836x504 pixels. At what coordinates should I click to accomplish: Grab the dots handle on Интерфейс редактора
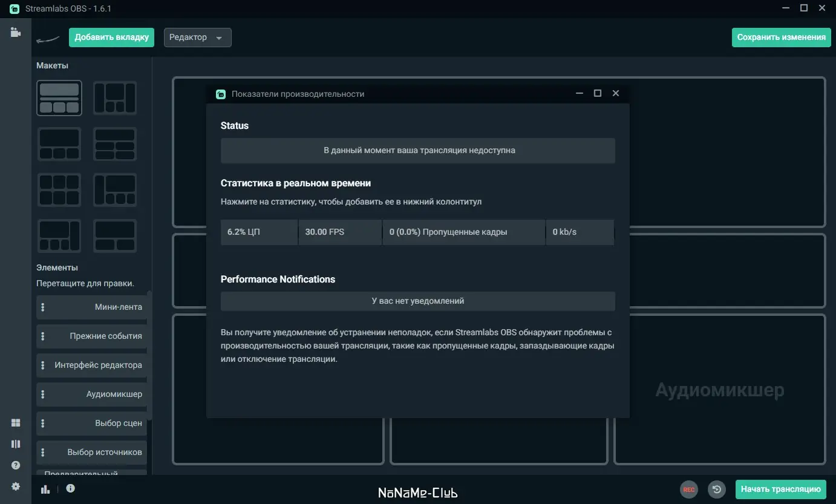point(42,365)
